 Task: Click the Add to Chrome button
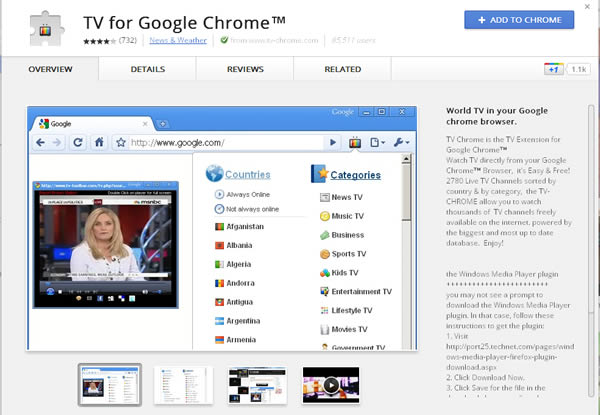tap(519, 20)
